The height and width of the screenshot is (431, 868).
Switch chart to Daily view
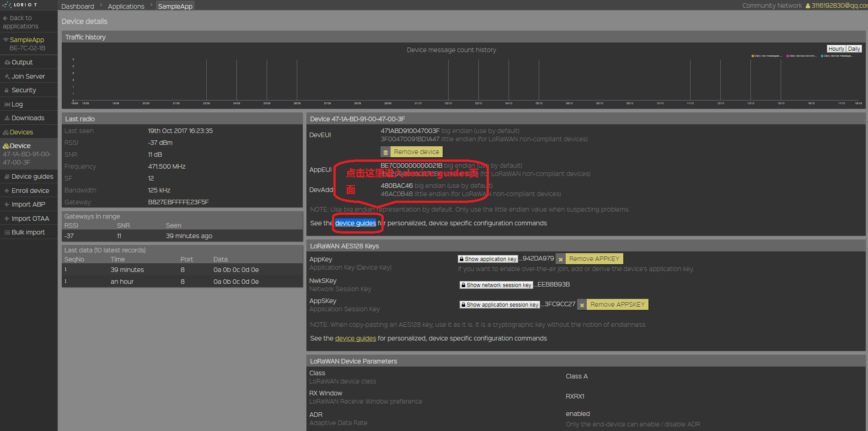click(854, 49)
